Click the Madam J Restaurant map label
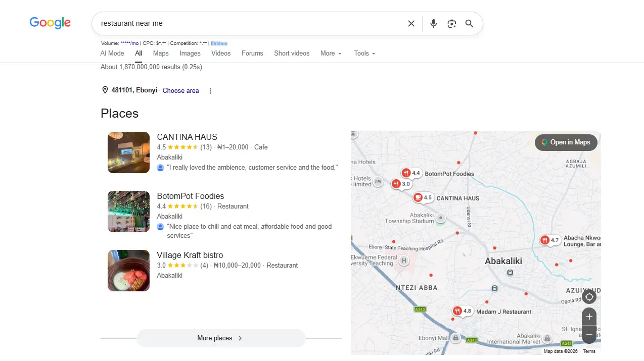This screenshot has width=644, height=361. [x=503, y=312]
